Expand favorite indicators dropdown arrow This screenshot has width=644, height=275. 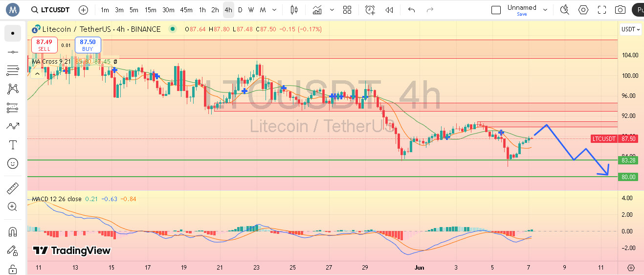click(333, 10)
